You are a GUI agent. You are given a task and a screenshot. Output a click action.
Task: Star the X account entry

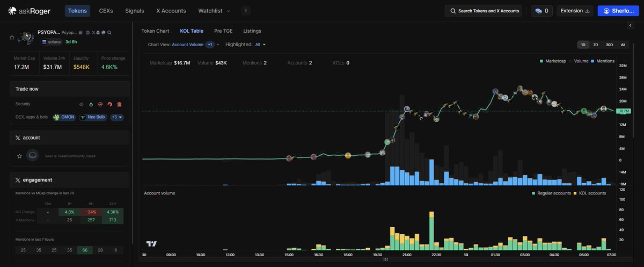tap(20, 156)
